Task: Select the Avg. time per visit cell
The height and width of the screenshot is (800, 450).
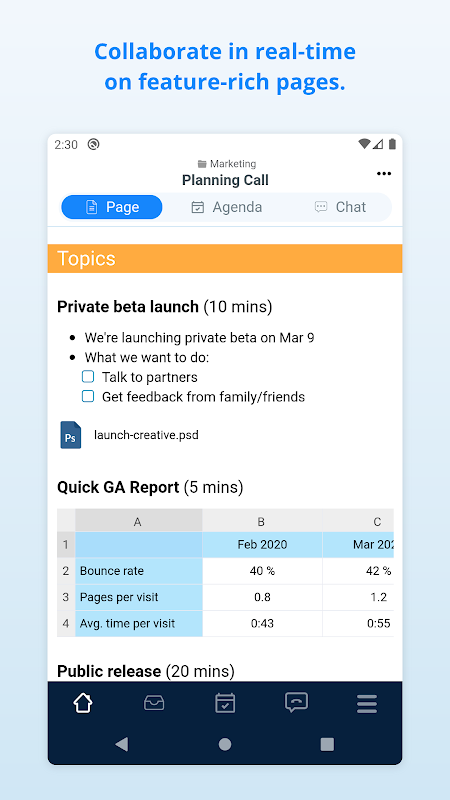Action: pos(138,623)
